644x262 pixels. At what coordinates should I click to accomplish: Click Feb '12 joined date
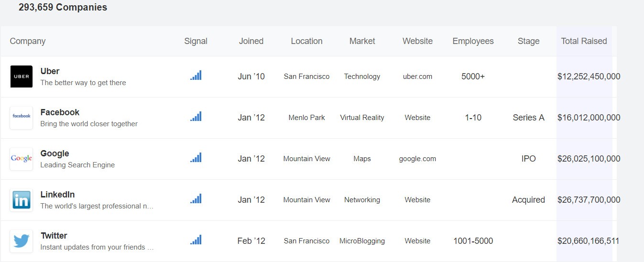(x=251, y=241)
